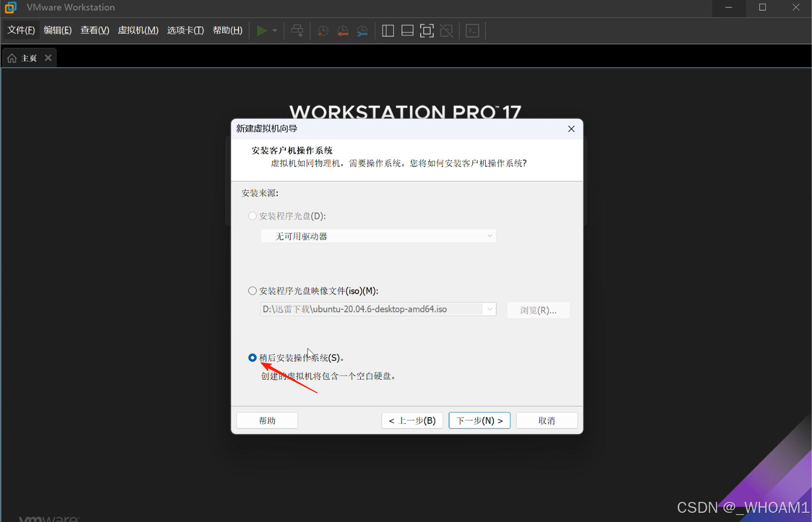Click the Revert to Snapshot toolbar icon

342,31
